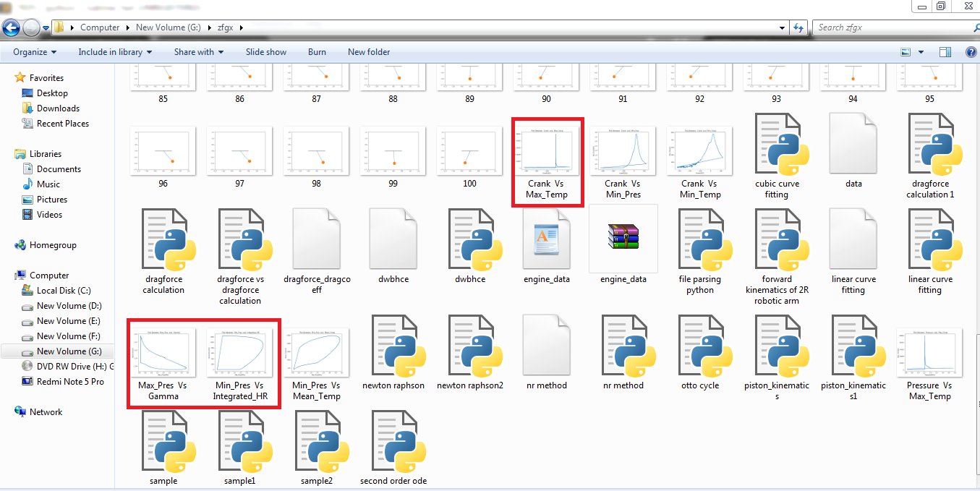Image resolution: width=980 pixels, height=491 pixels.
Task: Open the Crank Vs Max_Temp plot thumbnail
Action: point(546,152)
